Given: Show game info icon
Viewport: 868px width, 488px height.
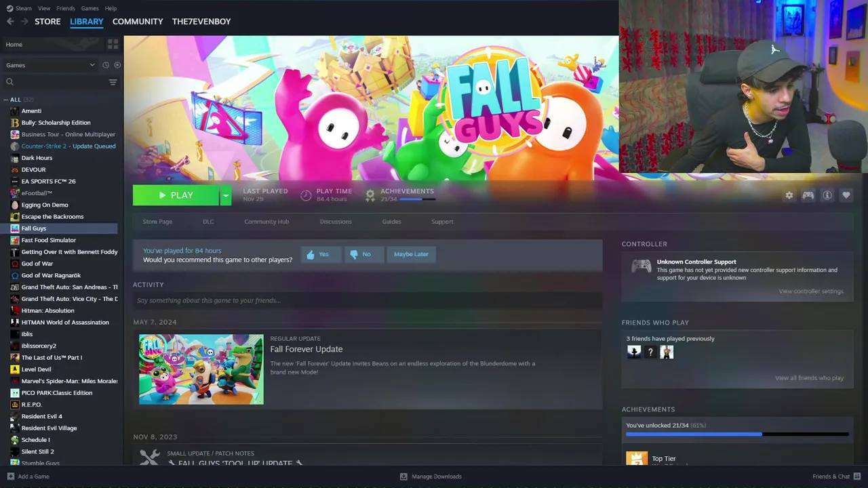Looking at the screenshot, I should (827, 195).
